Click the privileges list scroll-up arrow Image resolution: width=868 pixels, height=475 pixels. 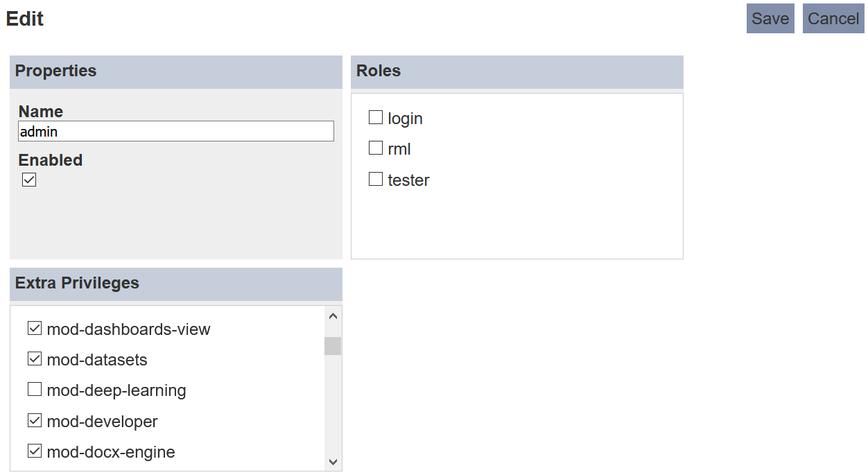pyautogui.click(x=333, y=316)
